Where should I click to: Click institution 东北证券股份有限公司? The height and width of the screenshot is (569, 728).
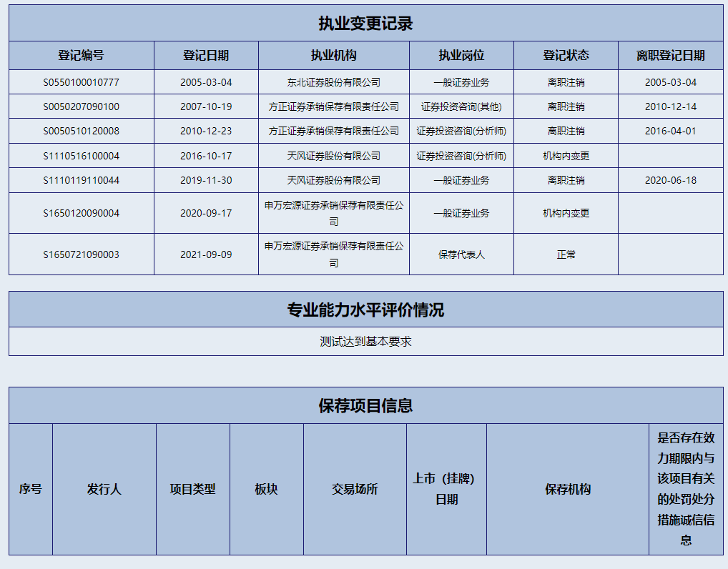(334, 83)
